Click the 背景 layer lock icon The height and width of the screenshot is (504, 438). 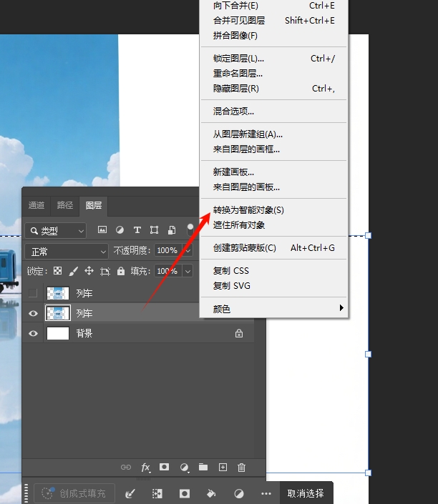pos(239,333)
